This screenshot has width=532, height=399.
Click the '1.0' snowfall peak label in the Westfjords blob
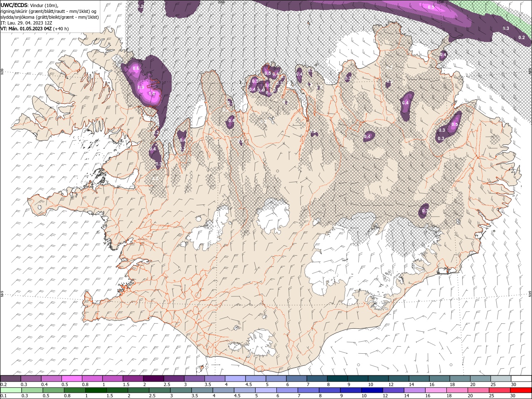(x=152, y=94)
